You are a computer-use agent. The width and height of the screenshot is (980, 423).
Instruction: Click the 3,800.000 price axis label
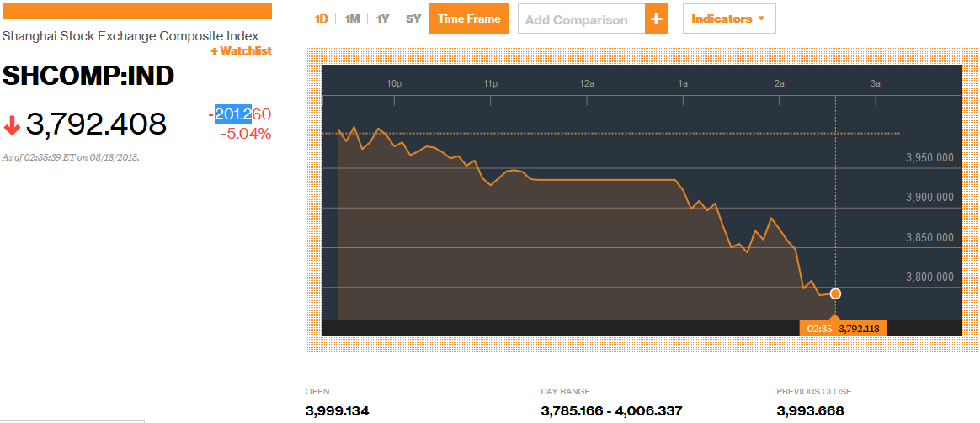(929, 278)
